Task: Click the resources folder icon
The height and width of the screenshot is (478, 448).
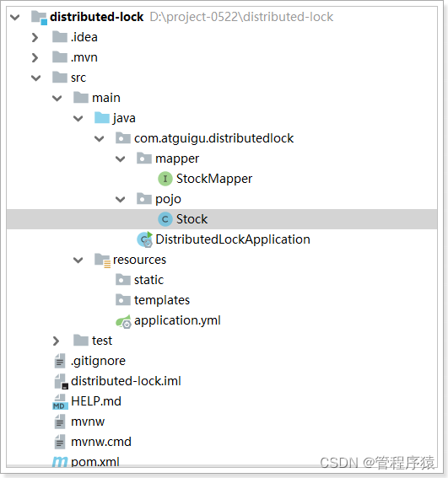Action: (x=102, y=260)
